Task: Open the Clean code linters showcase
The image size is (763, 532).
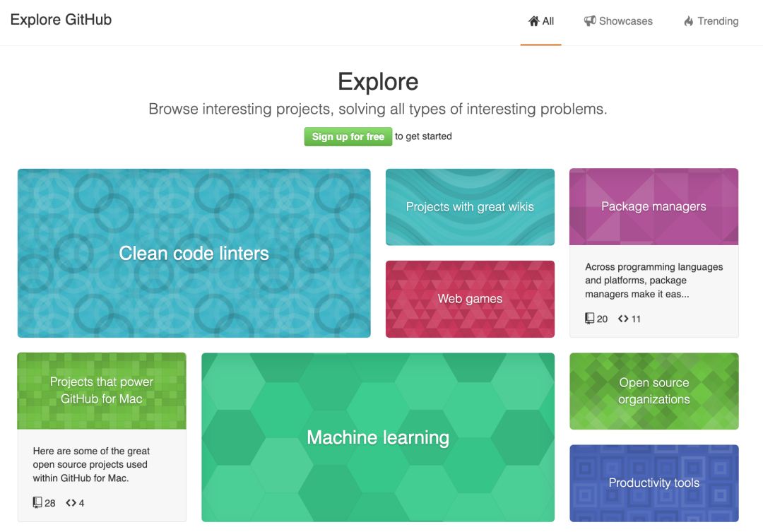Action: (194, 253)
